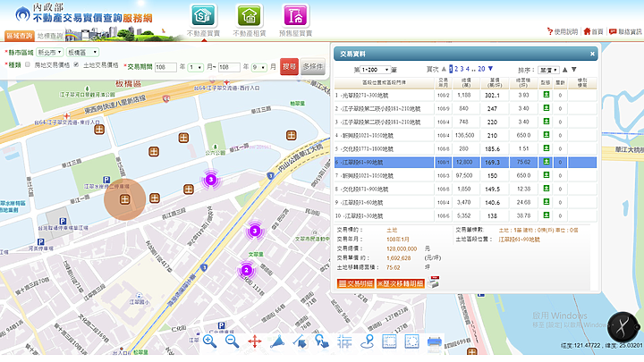Open the 不動產買賣 real estate sales icon

click(203, 16)
